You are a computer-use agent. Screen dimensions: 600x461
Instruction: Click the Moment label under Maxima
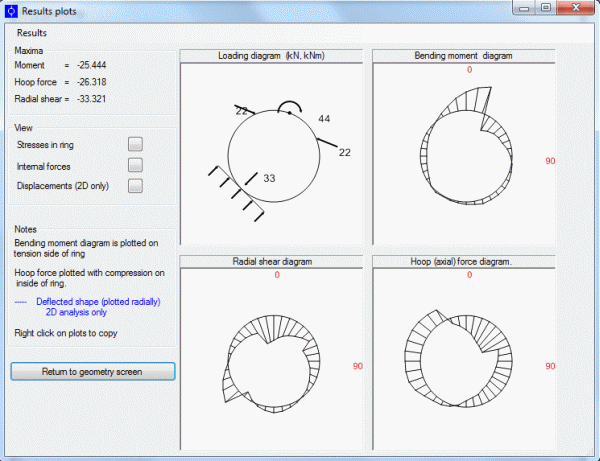click(29, 65)
